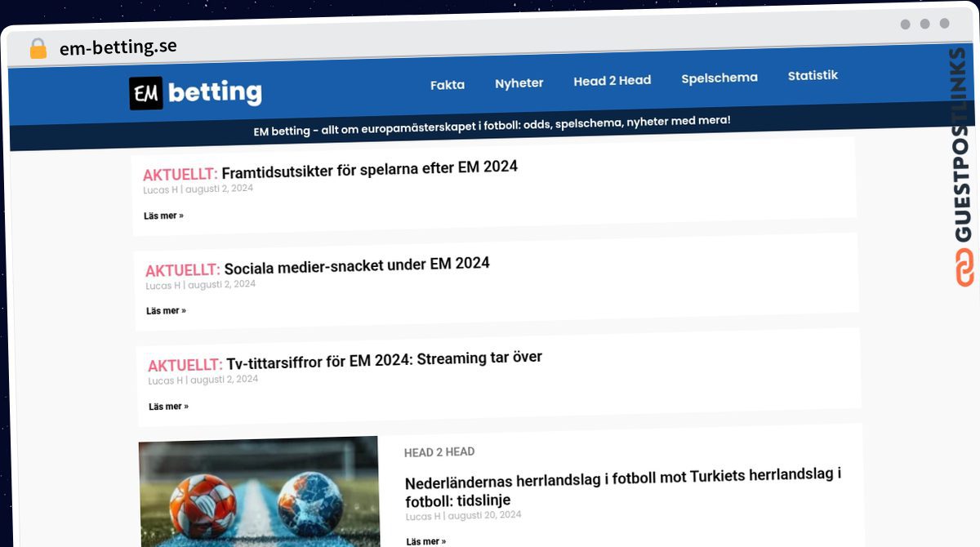Screen dimensions: 980x547
Task: Click the HEAD 2 HEAD category label
Action: point(439,451)
